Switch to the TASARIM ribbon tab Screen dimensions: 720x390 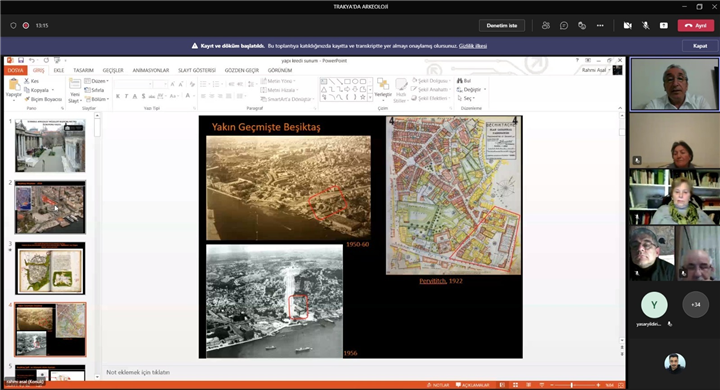pos(84,70)
